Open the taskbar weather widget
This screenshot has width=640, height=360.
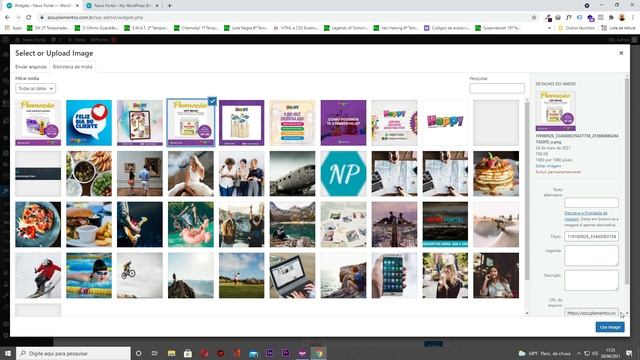[x=545, y=353]
